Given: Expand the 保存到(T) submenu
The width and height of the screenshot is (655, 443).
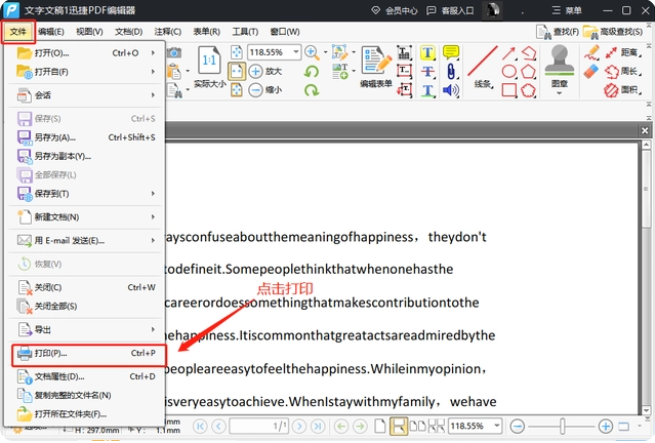Looking at the screenshot, I should pyautogui.click(x=85, y=193).
